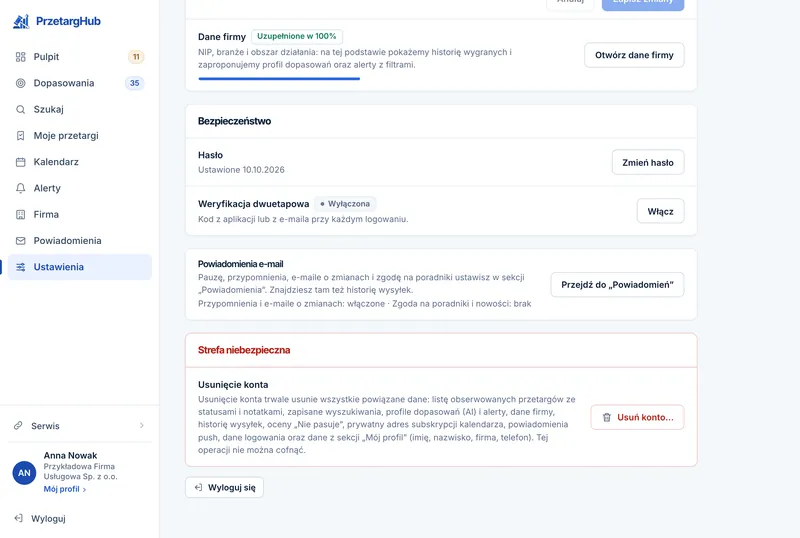Click the Usunięcie konta heading

[x=233, y=384]
